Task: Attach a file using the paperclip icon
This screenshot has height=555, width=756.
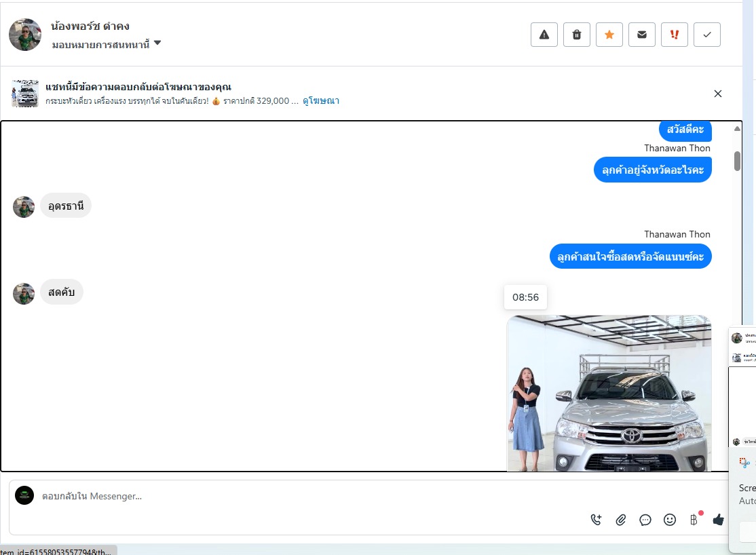Action: (x=620, y=520)
